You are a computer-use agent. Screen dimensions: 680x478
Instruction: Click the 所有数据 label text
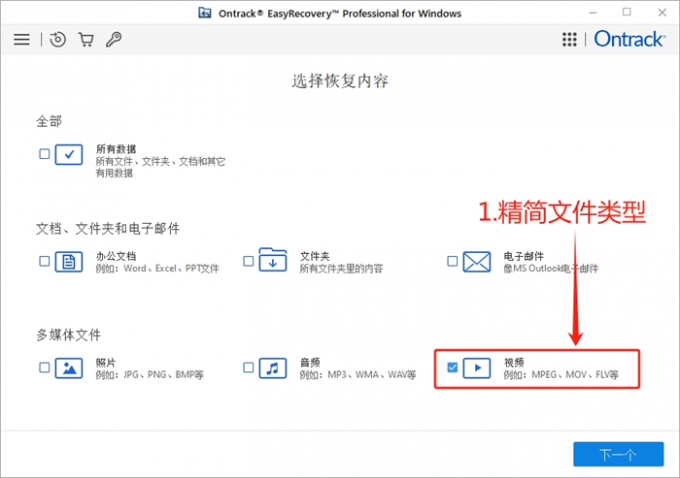pos(116,149)
